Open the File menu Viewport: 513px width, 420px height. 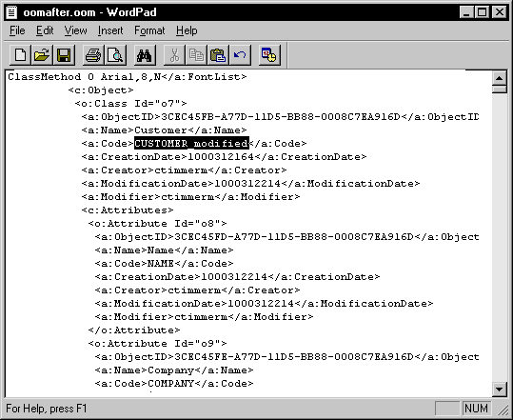pos(17,30)
